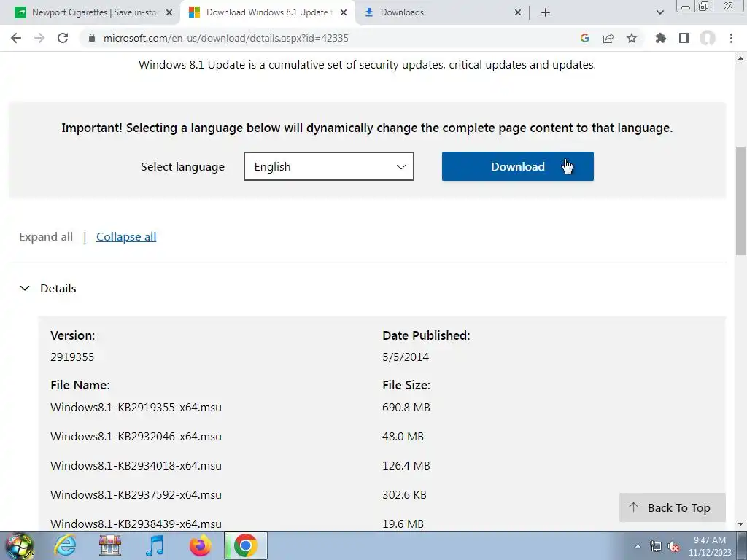The width and height of the screenshot is (747, 560).
Task: Click the 302.6 KB file size
Action: (x=404, y=495)
